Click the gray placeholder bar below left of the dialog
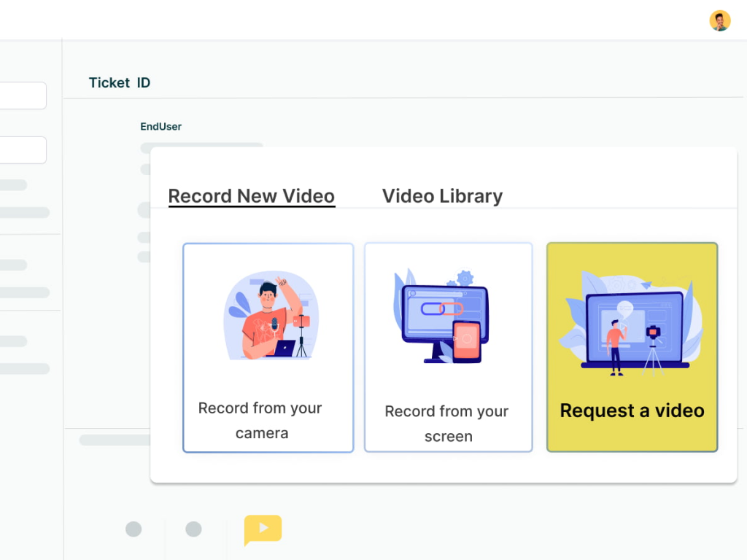Viewport: 747px width, 560px height. click(114, 440)
